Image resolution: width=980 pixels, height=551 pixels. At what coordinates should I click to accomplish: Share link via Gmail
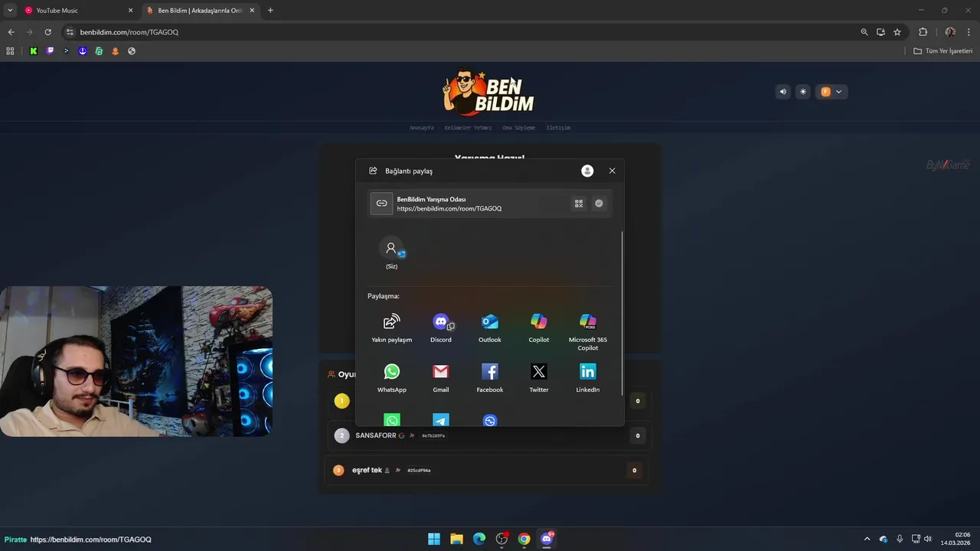tap(441, 378)
